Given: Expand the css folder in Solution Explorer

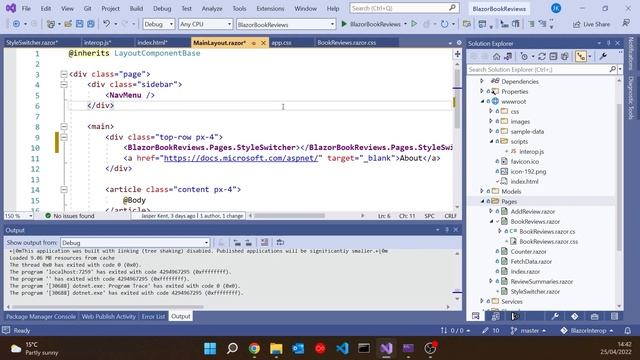Looking at the screenshot, I should 491,111.
